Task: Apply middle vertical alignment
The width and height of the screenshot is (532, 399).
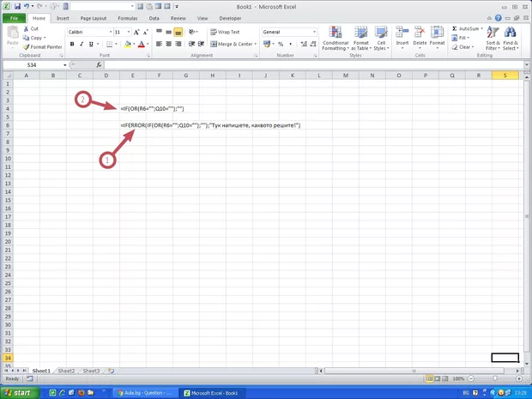Action: pyautogui.click(x=169, y=32)
